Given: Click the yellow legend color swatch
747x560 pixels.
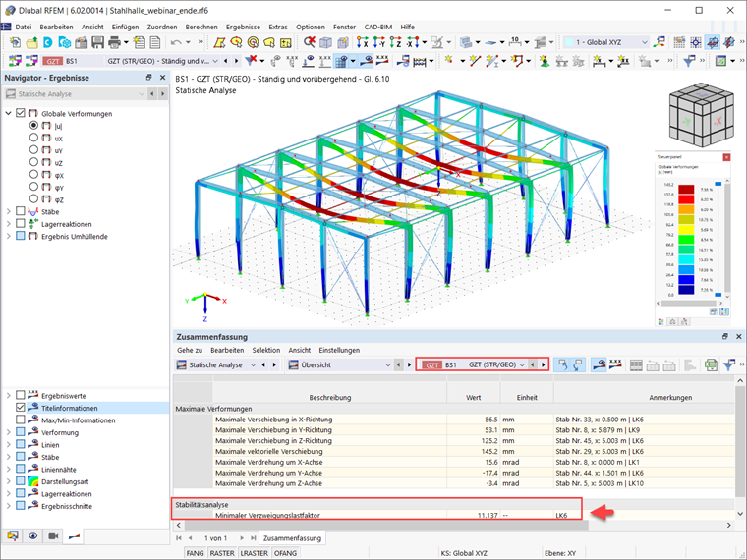Looking at the screenshot, I should (x=686, y=230).
